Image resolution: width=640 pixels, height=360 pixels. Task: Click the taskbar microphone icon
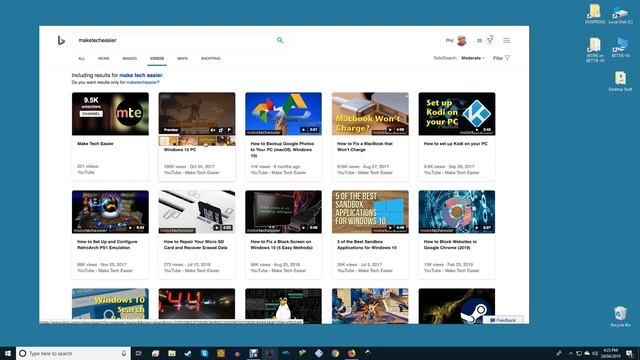coord(124,353)
